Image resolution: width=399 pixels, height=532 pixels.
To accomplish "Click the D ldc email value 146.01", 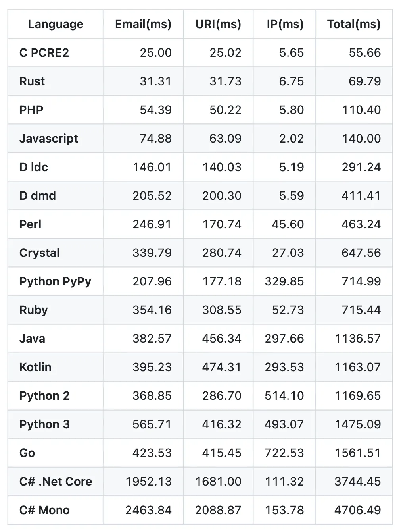I will pyautogui.click(x=152, y=167).
